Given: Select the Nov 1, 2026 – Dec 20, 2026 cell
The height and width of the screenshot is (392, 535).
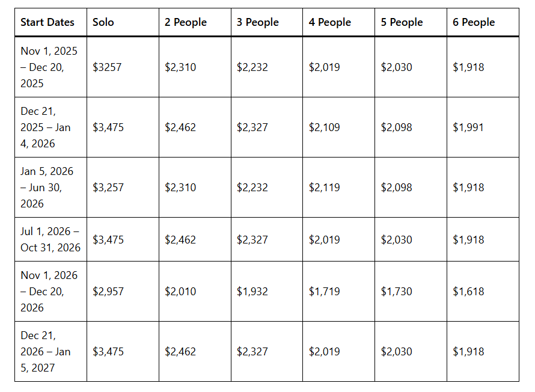Looking at the screenshot, I should coord(49,292).
